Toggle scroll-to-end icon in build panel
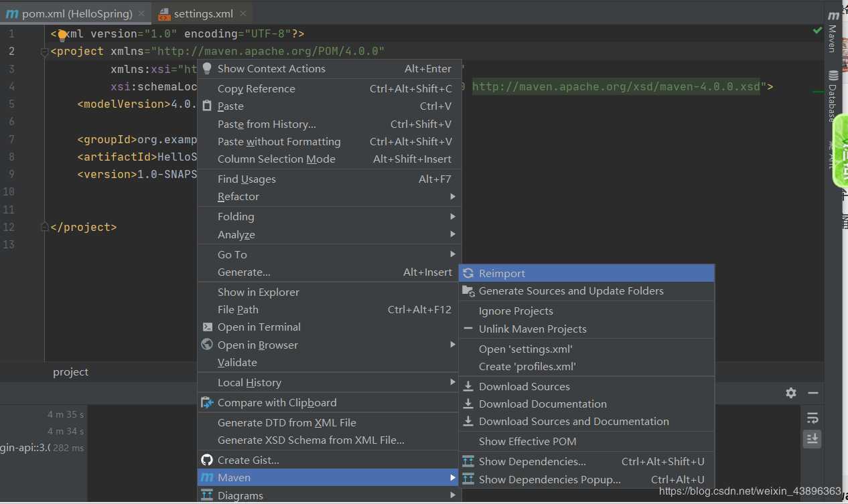The height and width of the screenshot is (504, 848). pos(812,439)
